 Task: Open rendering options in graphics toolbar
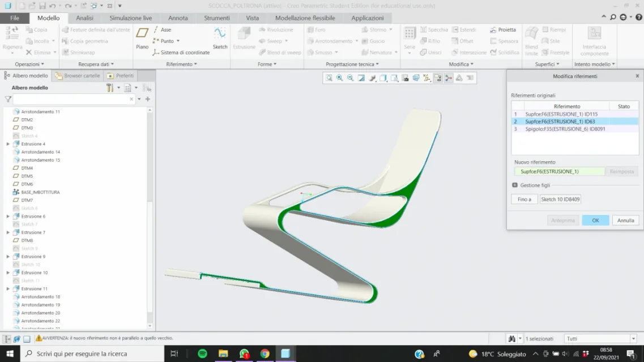[373, 78]
